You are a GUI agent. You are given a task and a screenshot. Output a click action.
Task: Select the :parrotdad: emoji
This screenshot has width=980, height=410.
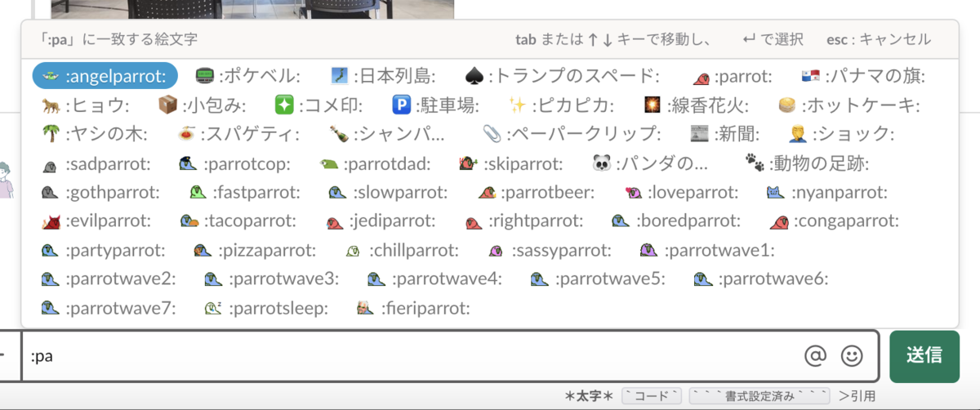tap(374, 163)
